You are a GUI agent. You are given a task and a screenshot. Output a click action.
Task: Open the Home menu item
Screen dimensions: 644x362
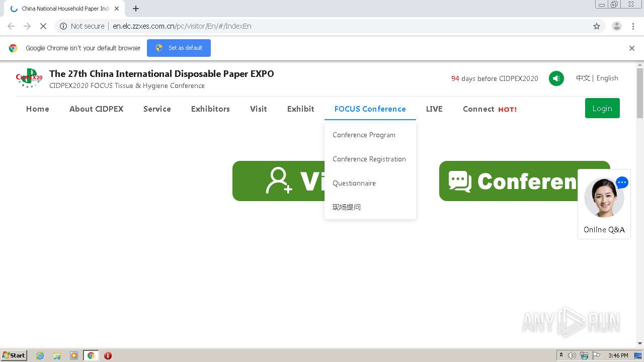coord(38,109)
